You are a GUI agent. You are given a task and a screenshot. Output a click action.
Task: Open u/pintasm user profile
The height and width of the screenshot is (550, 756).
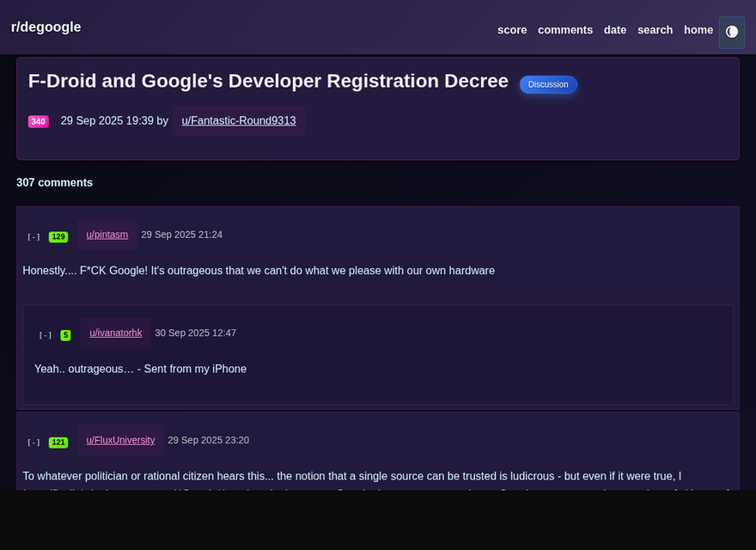(107, 235)
